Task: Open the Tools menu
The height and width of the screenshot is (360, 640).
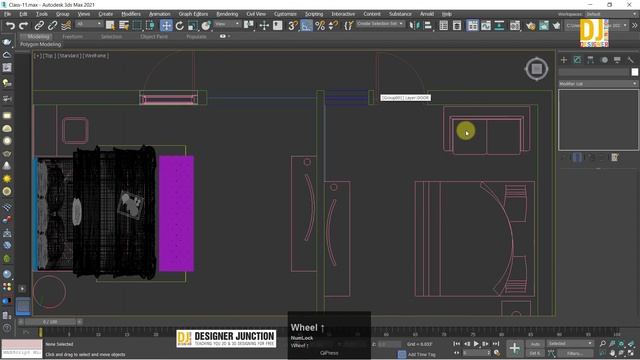Action: [42, 14]
